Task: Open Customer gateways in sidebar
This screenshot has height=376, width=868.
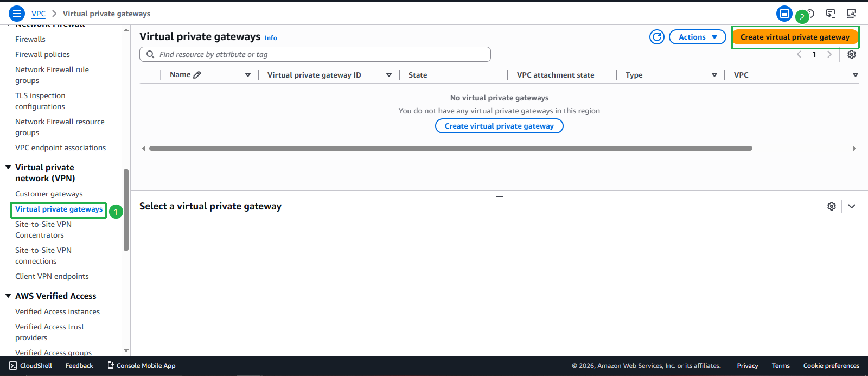Action: click(x=49, y=194)
